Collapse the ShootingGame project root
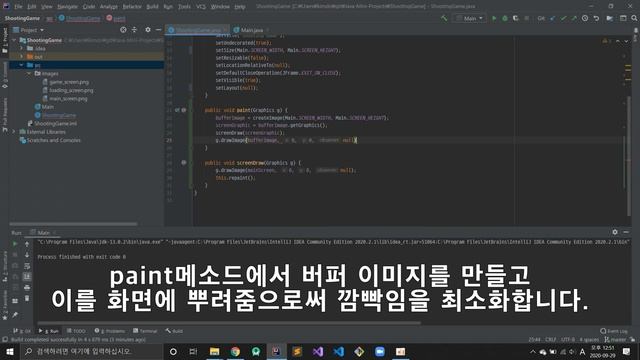640x360 pixels. point(14,40)
